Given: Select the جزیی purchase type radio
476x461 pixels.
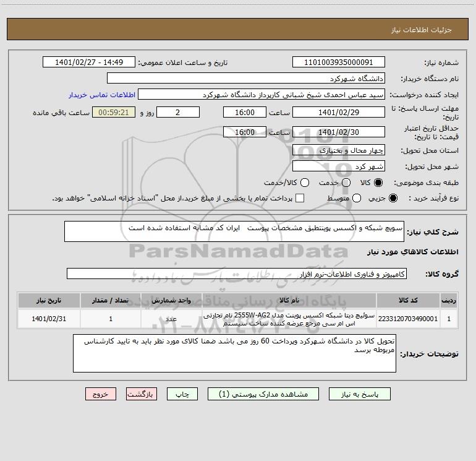Looking at the screenshot, I should tap(393, 198).
